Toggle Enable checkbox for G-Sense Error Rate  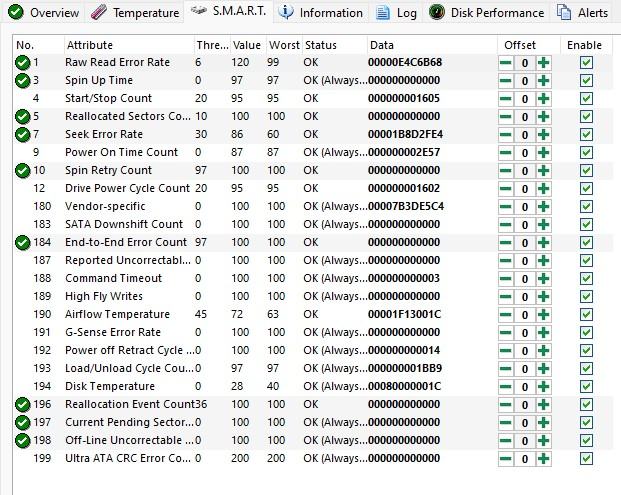coord(586,333)
